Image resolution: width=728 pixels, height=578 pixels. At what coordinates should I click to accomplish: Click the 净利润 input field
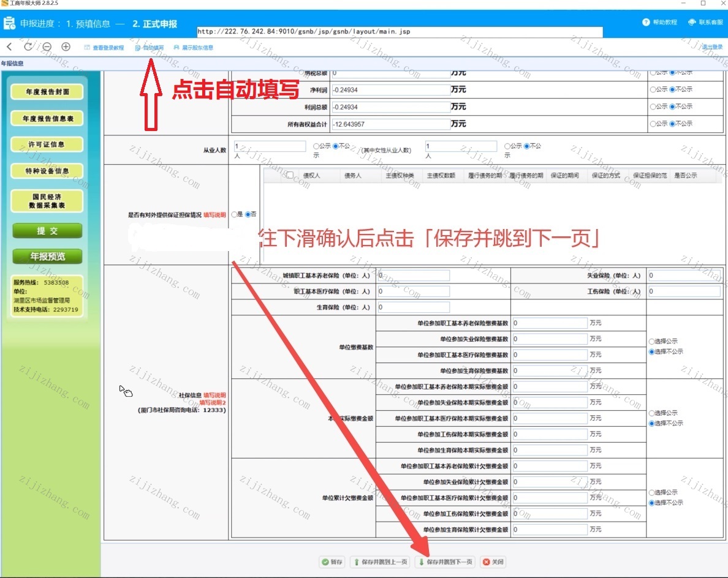tap(390, 90)
